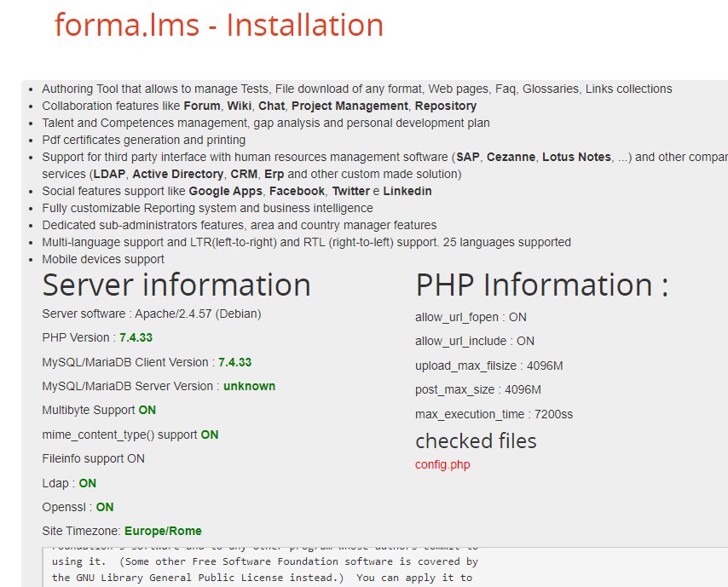Click the Ldap ON status
728x587 pixels.
87,483
